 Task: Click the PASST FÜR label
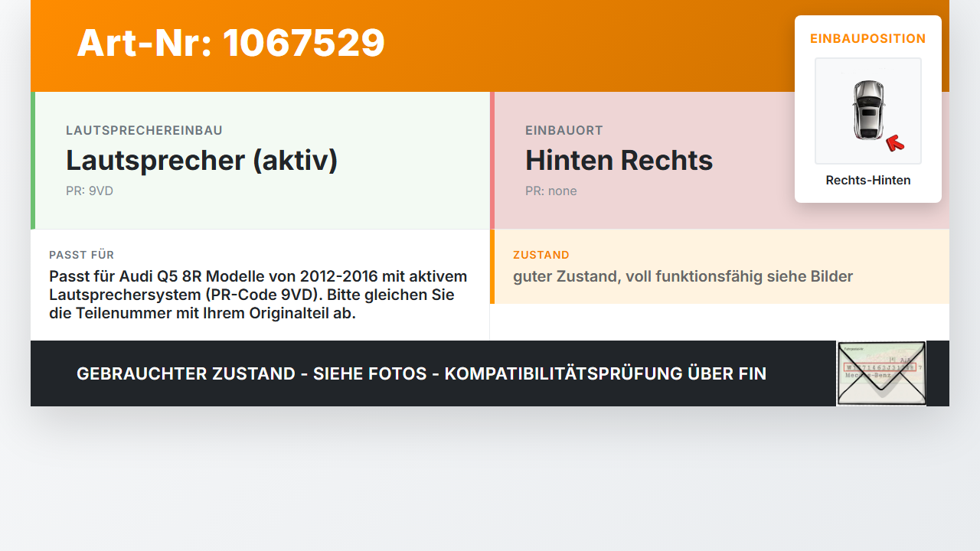(82, 255)
